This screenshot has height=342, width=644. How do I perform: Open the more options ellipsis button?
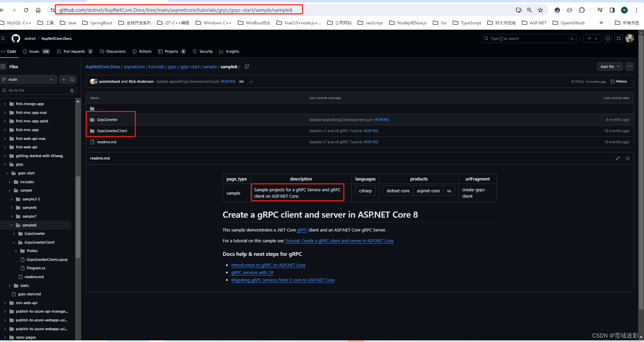(629, 67)
